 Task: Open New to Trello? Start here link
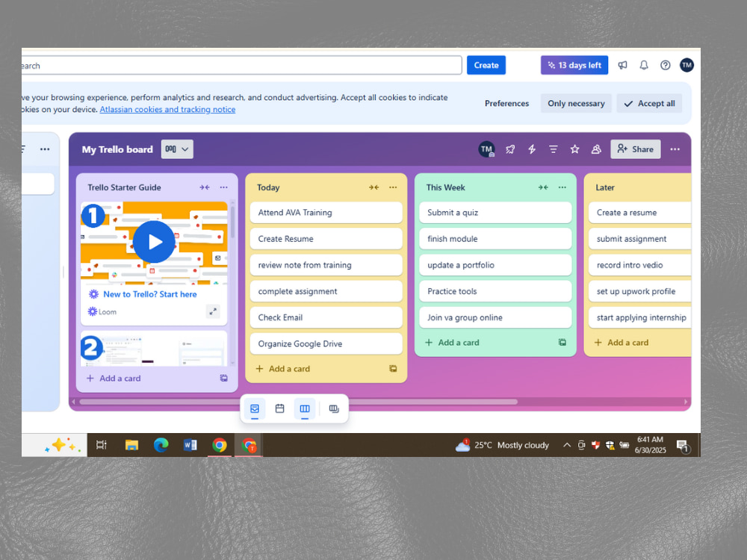pyautogui.click(x=149, y=293)
